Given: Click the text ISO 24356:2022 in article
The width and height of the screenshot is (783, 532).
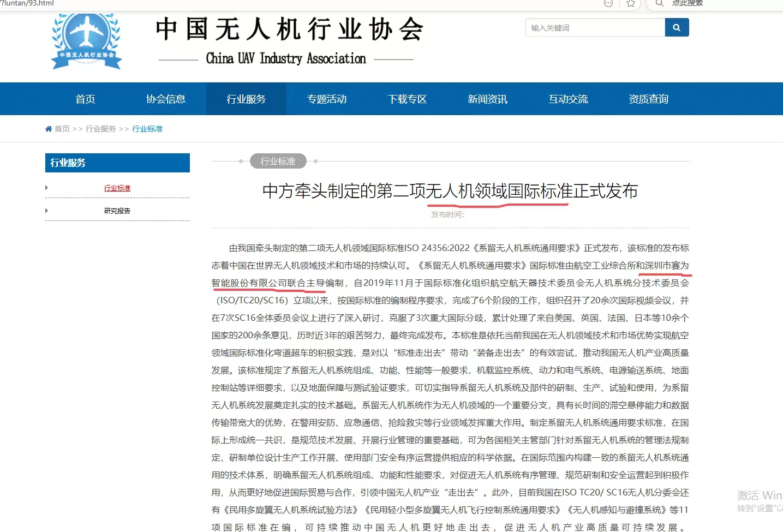Looking at the screenshot, I should coord(437,248).
